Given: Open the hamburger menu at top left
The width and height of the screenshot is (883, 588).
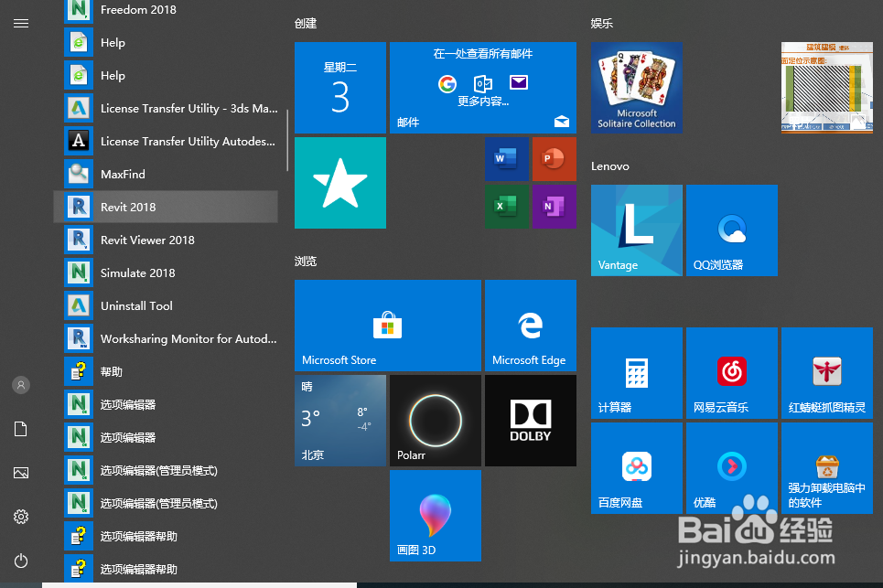Looking at the screenshot, I should tap(21, 23).
